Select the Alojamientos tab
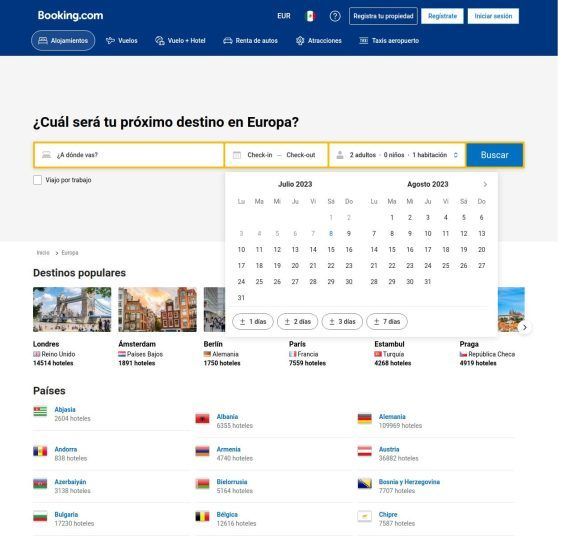Viewport: 572px width, 536px height. coord(63,41)
